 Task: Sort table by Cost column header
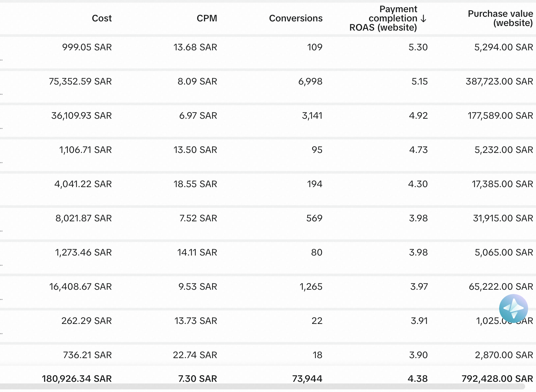102,18
